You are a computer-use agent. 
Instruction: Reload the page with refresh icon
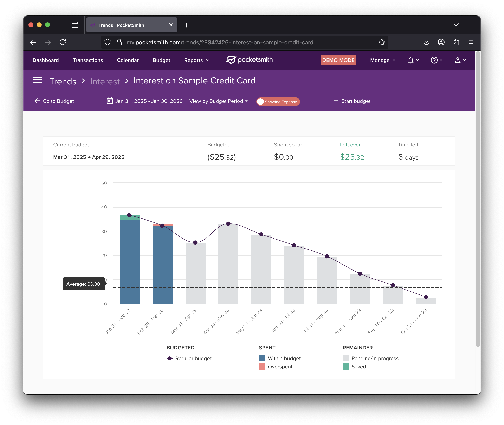(x=63, y=42)
